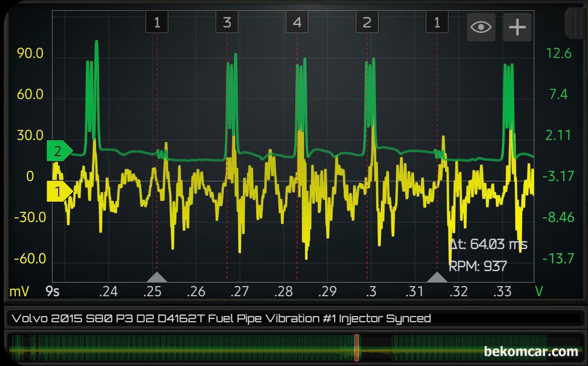Click the mV unit label
The image size is (588, 366).
[x=19, y=292]
